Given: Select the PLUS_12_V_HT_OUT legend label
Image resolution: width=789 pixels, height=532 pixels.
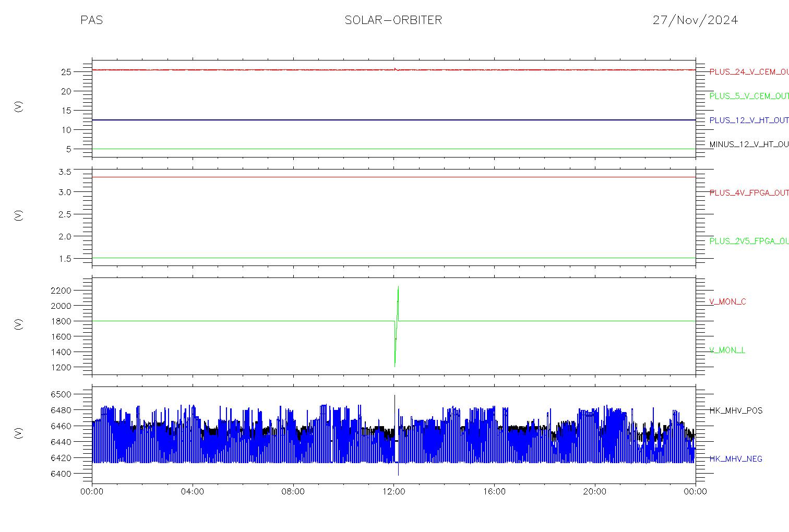Looking at the screenshot, I should click(749, 120).
